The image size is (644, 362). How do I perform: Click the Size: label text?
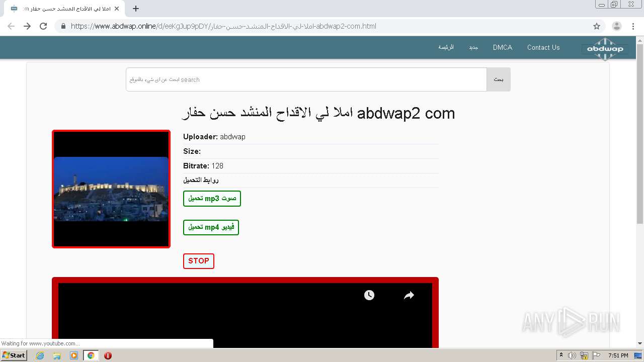click(192, 151)
